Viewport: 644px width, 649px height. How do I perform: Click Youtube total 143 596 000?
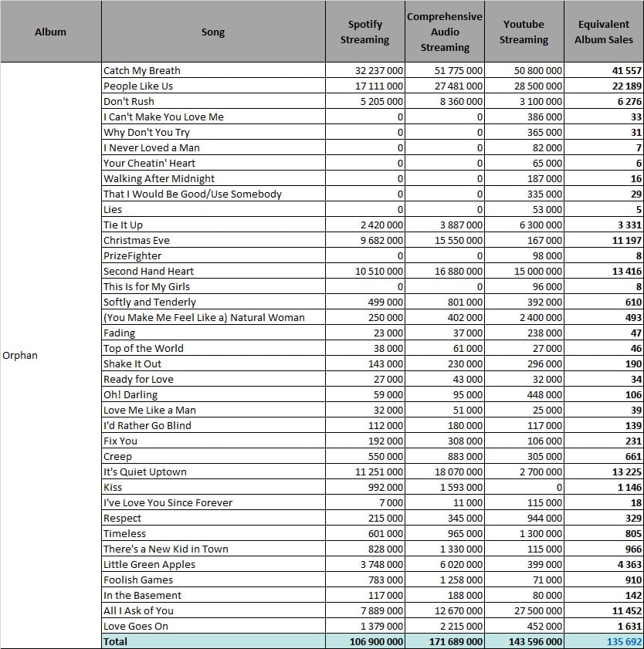[524, 641]
